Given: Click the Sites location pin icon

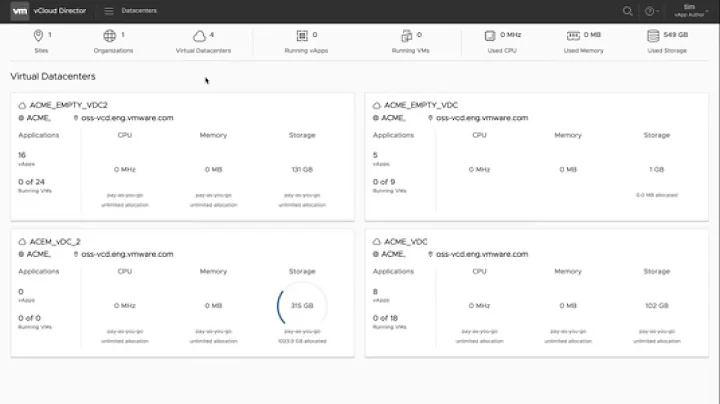Looking at the screenshot, I should coord(38,35).
